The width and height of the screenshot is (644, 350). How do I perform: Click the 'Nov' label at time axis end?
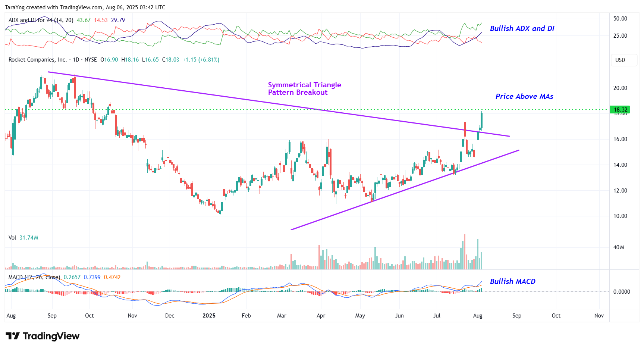599,316
